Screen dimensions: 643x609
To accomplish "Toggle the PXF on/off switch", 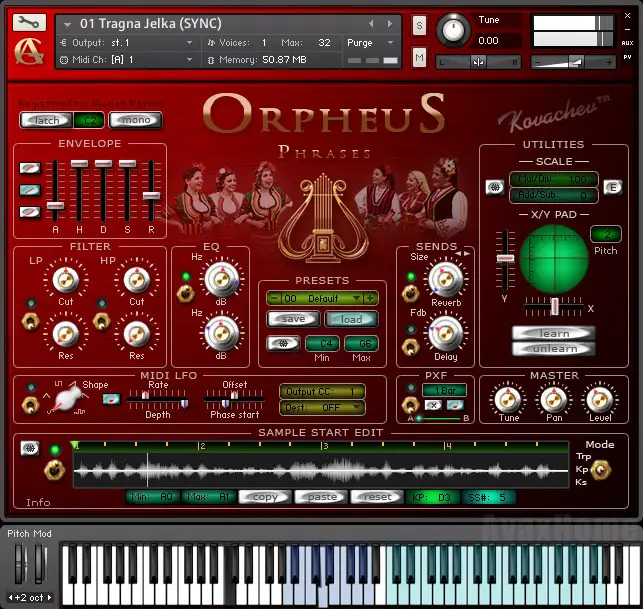I will 410,405.
